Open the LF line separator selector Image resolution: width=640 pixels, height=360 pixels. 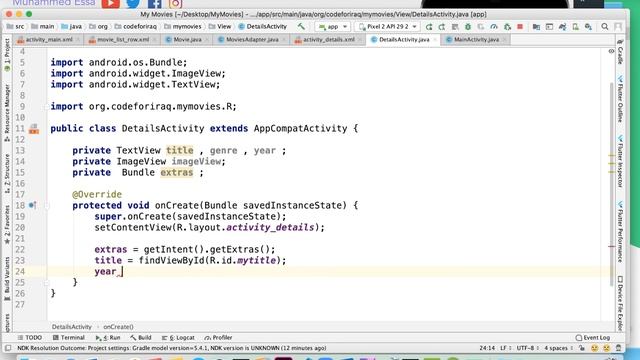pyautogui.click(x=505, y=348)
